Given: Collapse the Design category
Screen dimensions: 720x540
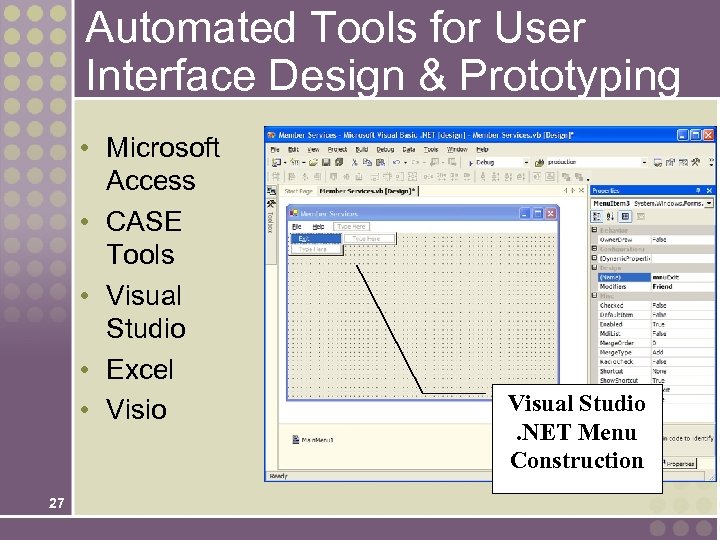Looking at the screenshot, I should 594,267.
